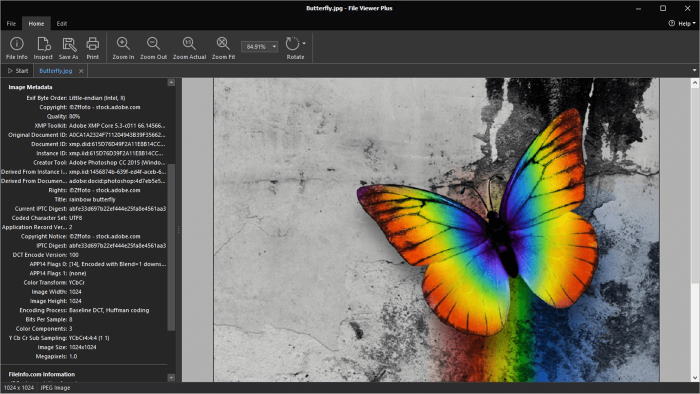The height and width of the screenshot is (394, 700).
Task: Open the Help dropdown menu
Action: pyautogui.click(x=682, y=24)
